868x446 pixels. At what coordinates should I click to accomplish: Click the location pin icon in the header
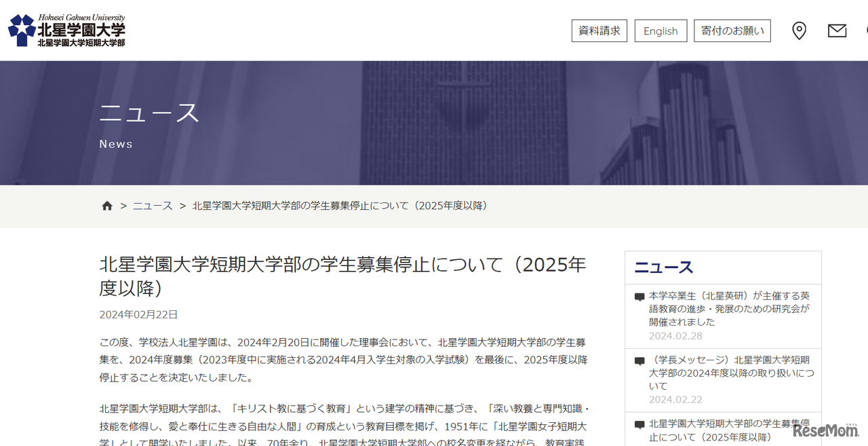799,31
